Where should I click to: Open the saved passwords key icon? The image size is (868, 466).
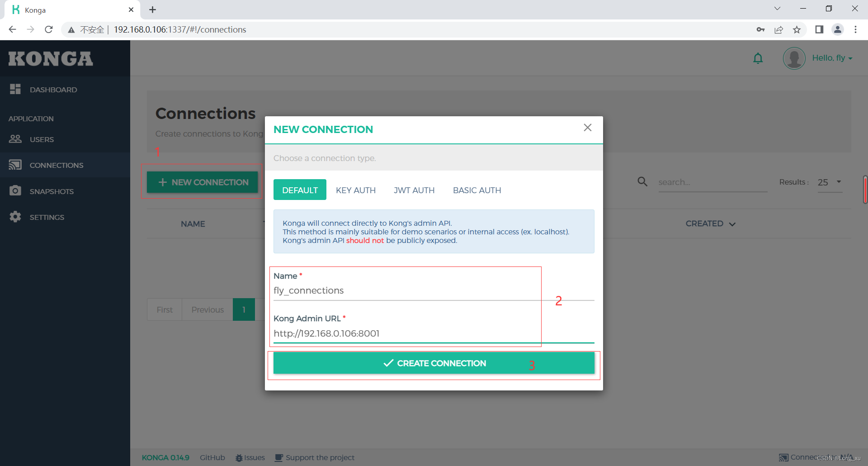[x=760, y=29]
